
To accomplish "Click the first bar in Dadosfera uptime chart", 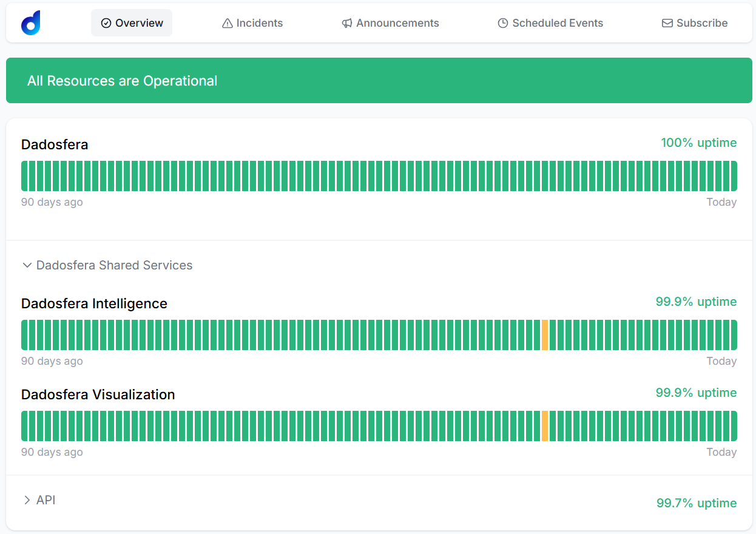I will tap(24, 176).
